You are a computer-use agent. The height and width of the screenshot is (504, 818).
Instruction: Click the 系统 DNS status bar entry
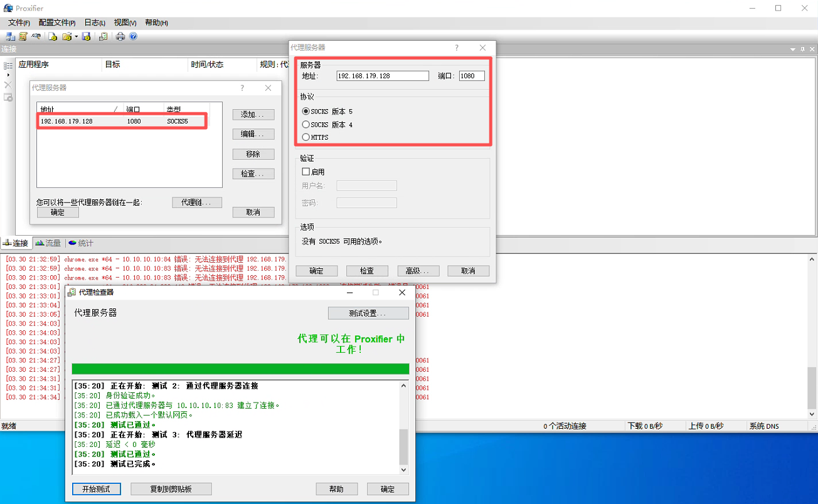[764, 426]
